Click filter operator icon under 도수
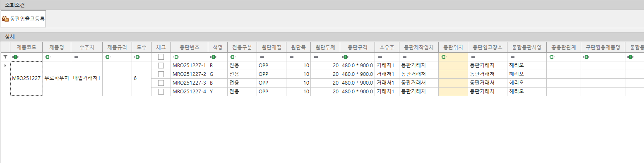Image resolution: width=644 pixels, height=163 pixels. [x=137, y=57]
